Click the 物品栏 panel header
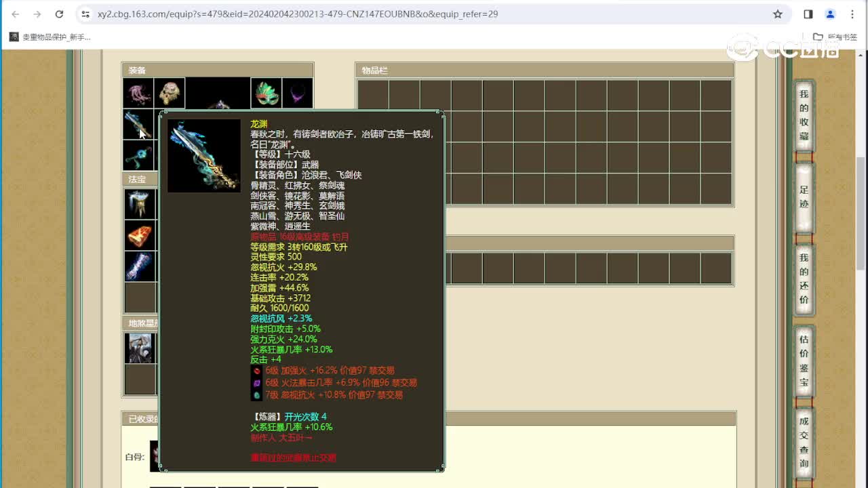The height and width of the screenshot is (488, 868). pyautogui.click(x=545, y=70)
